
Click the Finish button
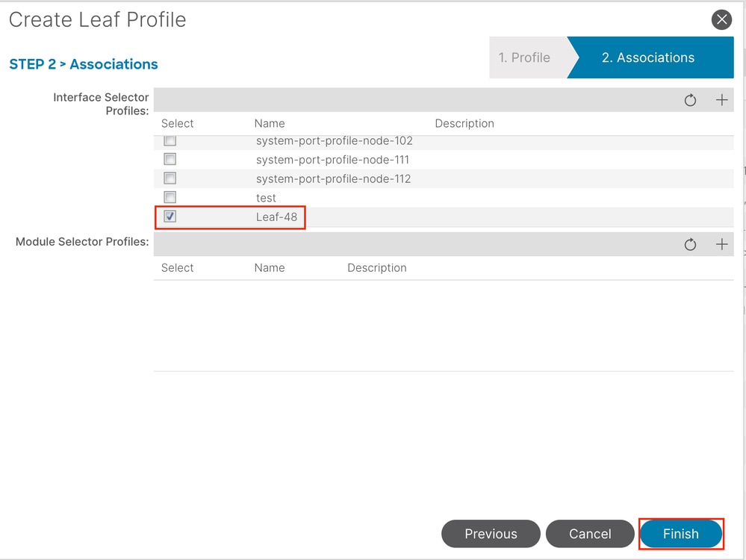pos(680,534)
